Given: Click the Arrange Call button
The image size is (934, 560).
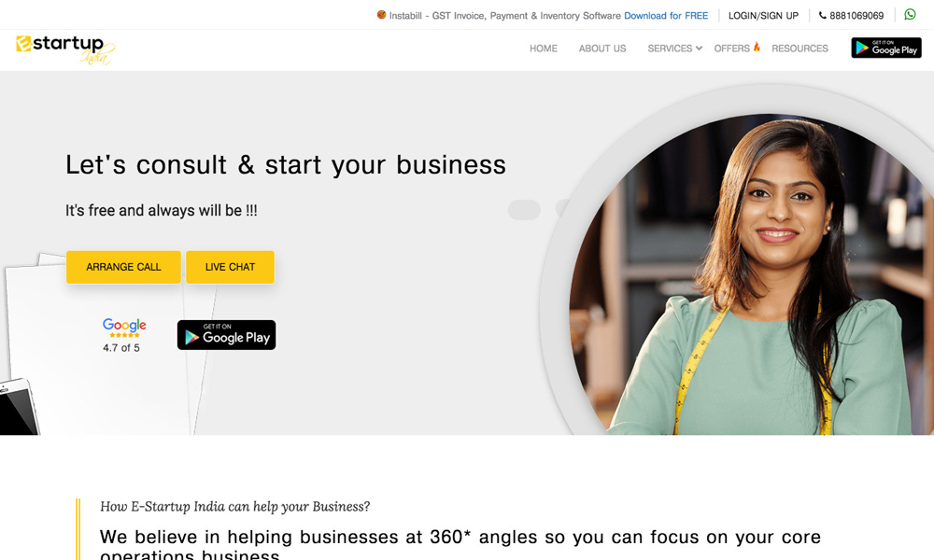Looking at the screenshot, I should 123,267.
